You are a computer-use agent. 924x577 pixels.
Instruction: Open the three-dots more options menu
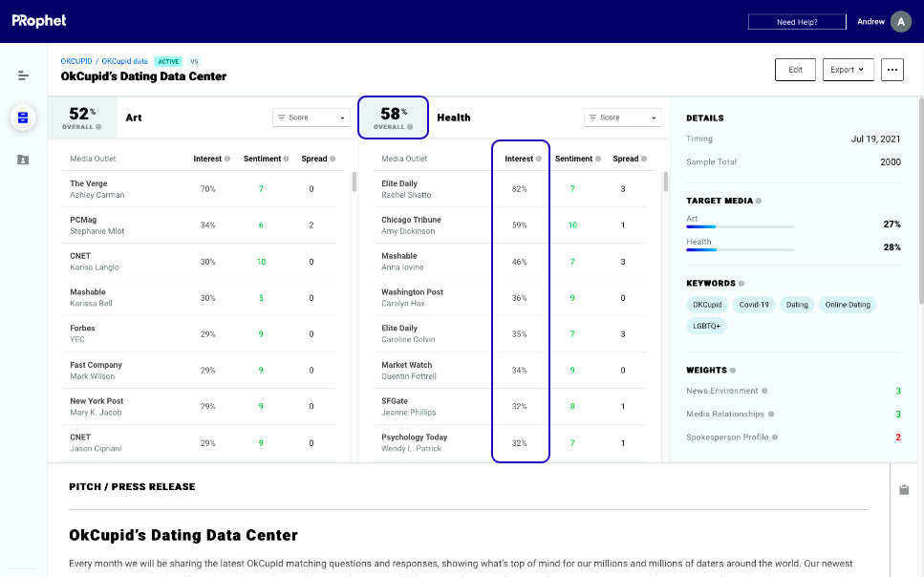pos(892,70)
